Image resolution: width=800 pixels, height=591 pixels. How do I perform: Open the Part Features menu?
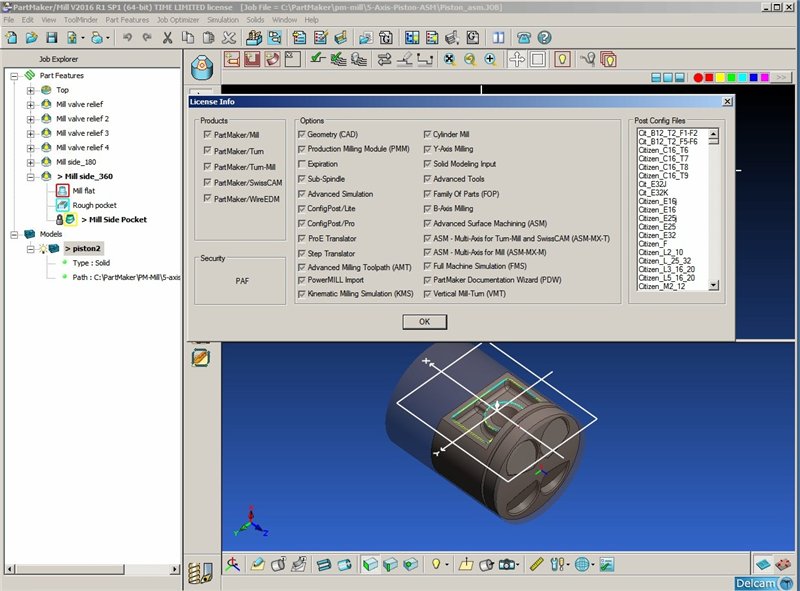127,20
